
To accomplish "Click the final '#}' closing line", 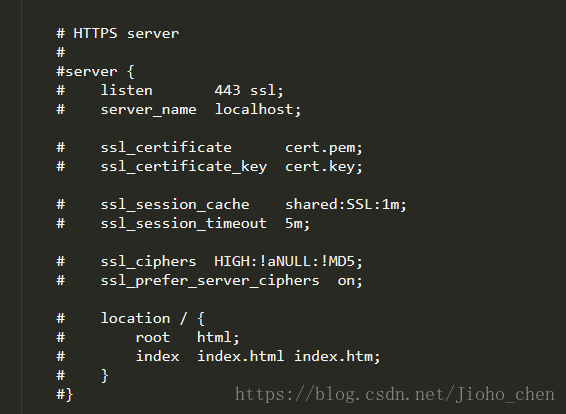I will click(x=65, y=394).
